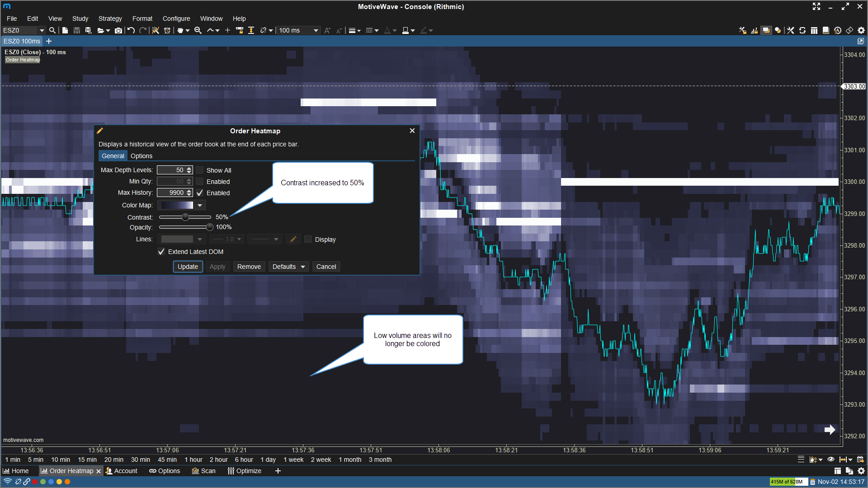The width and height of the screenshot is (868, 488).
Task: Open the Strategy menu
Action: [110, 19]
